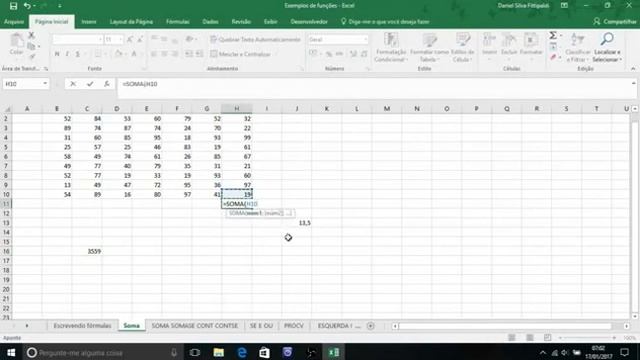Viewport: 640px width, 360px height.
Task: Open the Windows Start menu
Action: click(11, 352)
